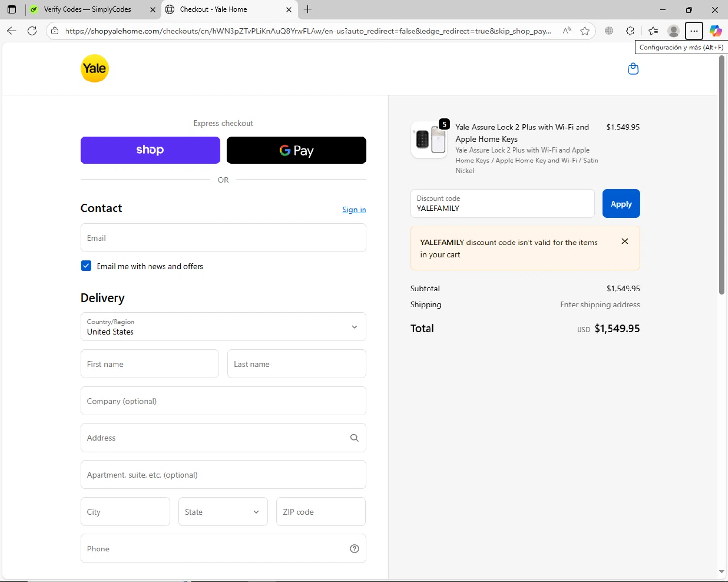Open Settings and more menu
728x582 pixels.
[694, 31]
